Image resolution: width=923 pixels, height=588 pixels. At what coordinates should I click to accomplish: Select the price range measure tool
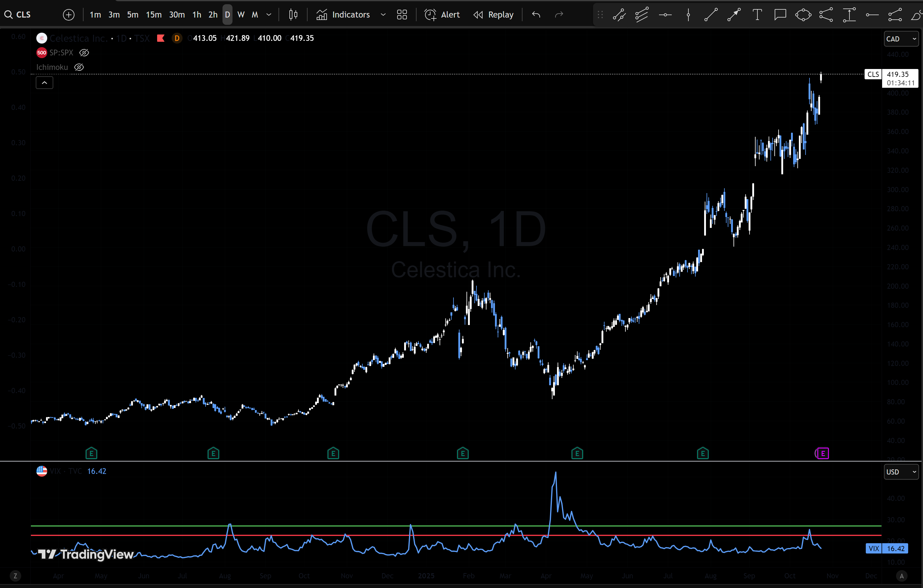point(849,15)
